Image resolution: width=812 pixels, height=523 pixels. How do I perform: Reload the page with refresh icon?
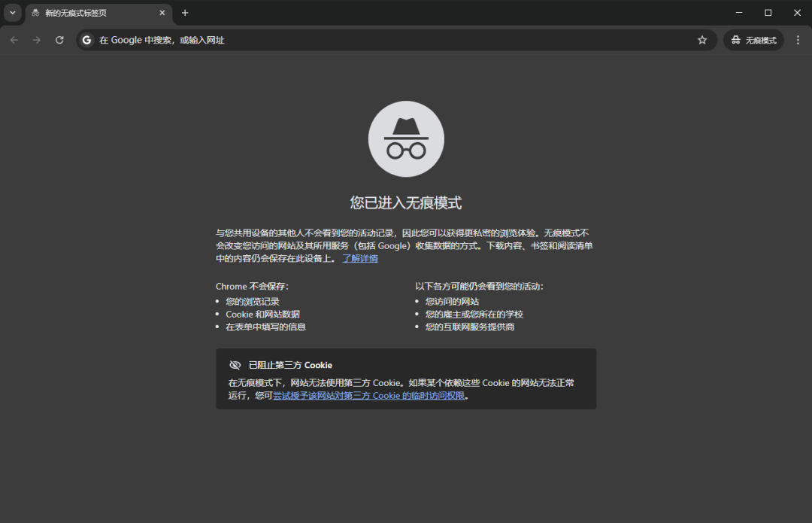59,40
